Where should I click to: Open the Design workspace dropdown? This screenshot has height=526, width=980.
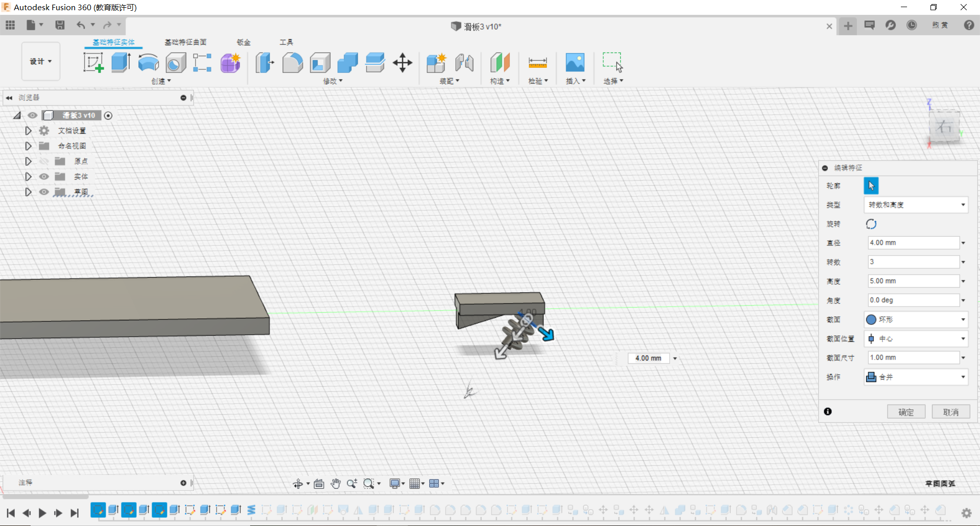pyautogui.click(x=41, y=61)
